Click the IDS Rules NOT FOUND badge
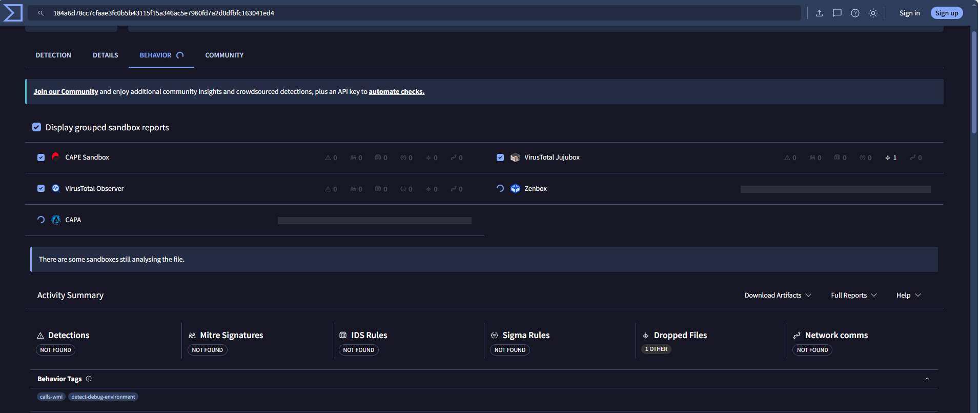 (x=359, y=350)
